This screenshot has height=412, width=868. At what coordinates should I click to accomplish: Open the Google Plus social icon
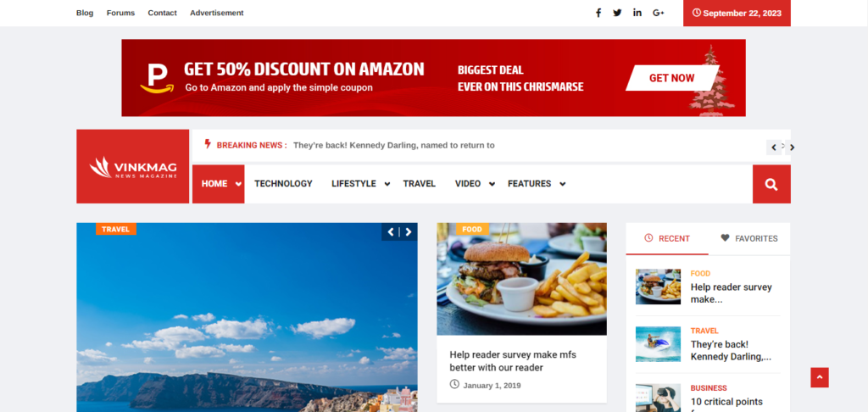(x=658, y=13)
